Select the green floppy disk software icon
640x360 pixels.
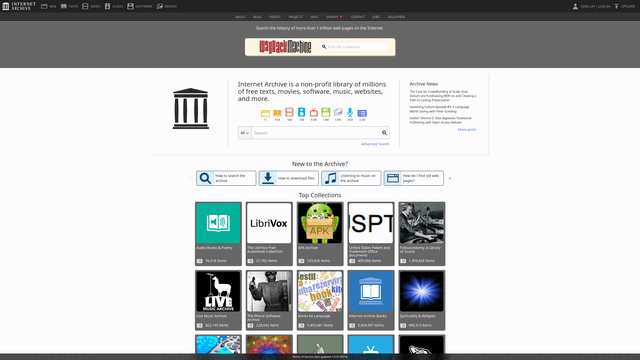tap(326, 113)
